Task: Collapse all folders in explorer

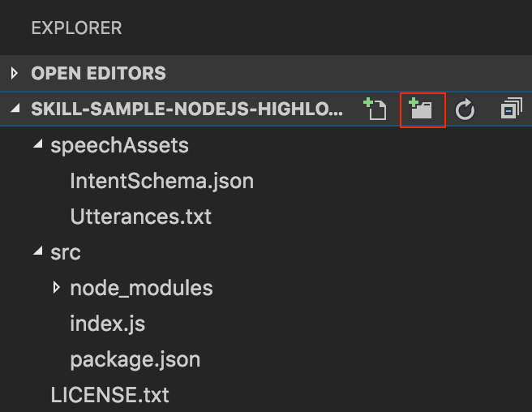Action: pos(510,110)
